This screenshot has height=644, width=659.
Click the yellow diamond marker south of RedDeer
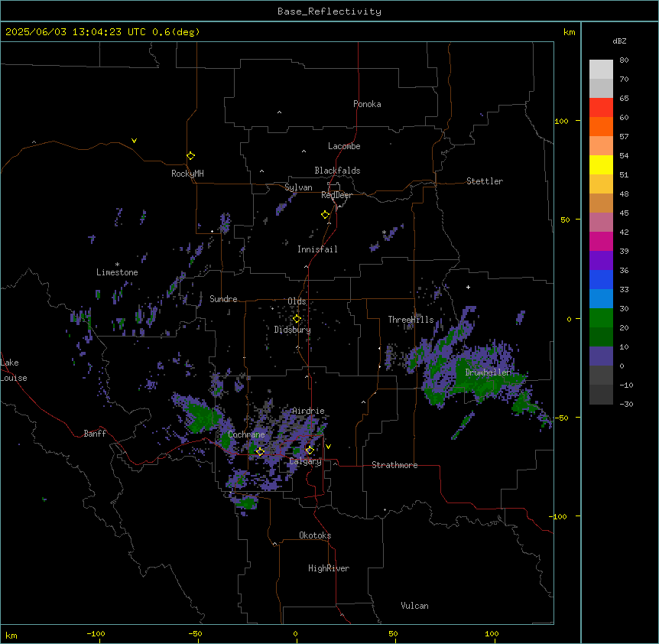click(326, 215)
